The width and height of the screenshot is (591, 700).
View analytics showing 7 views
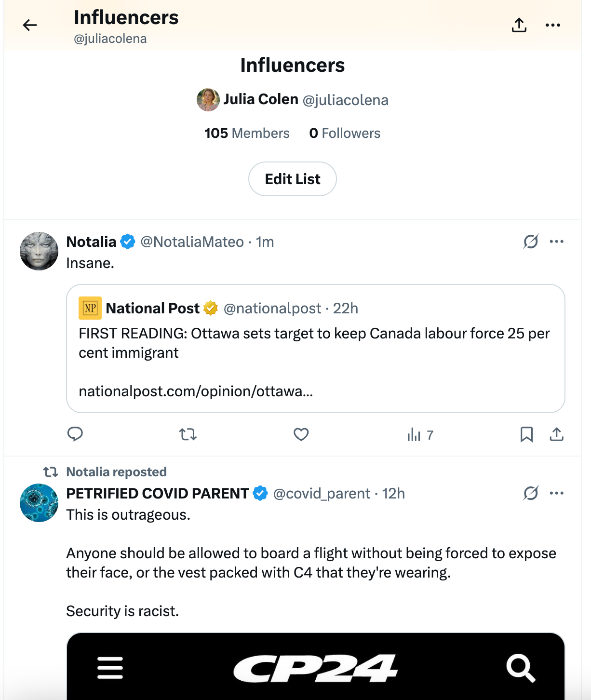click(420, 435)
